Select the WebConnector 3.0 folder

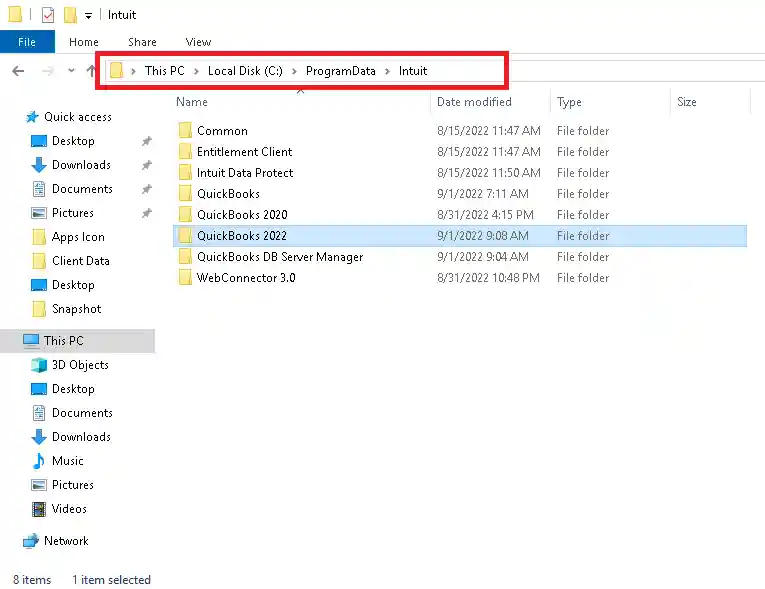(460, 278)
